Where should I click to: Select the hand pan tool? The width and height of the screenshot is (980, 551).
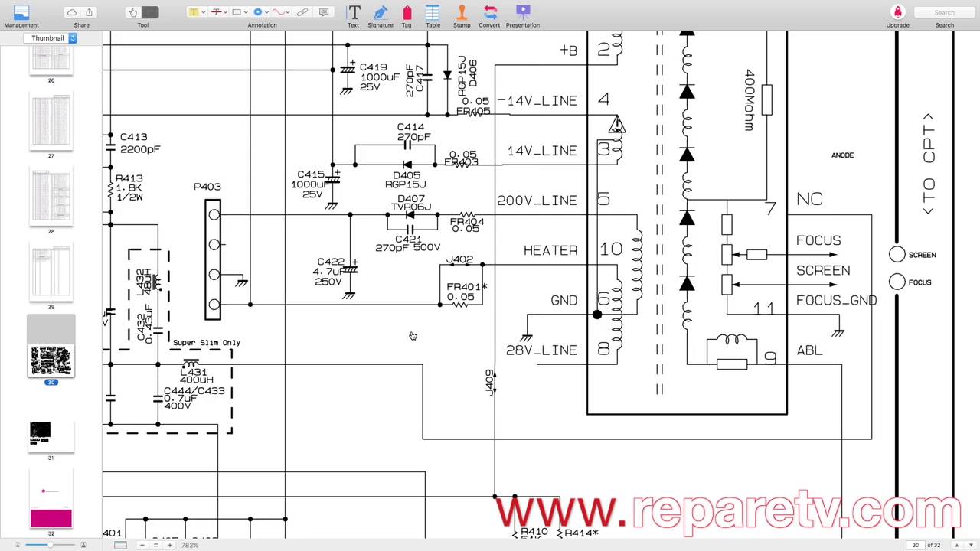(x=132, y=12)
